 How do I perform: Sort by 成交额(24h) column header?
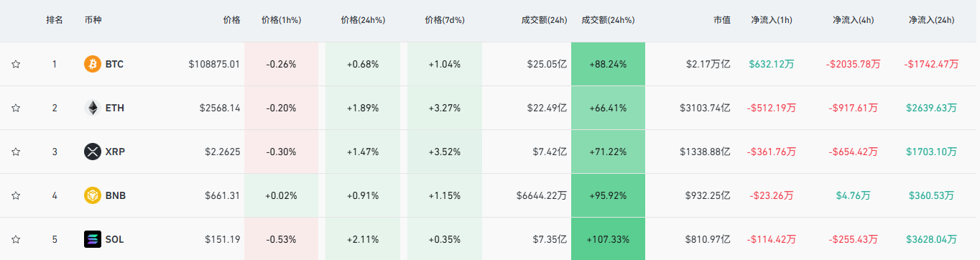click(x=545, y=20)
